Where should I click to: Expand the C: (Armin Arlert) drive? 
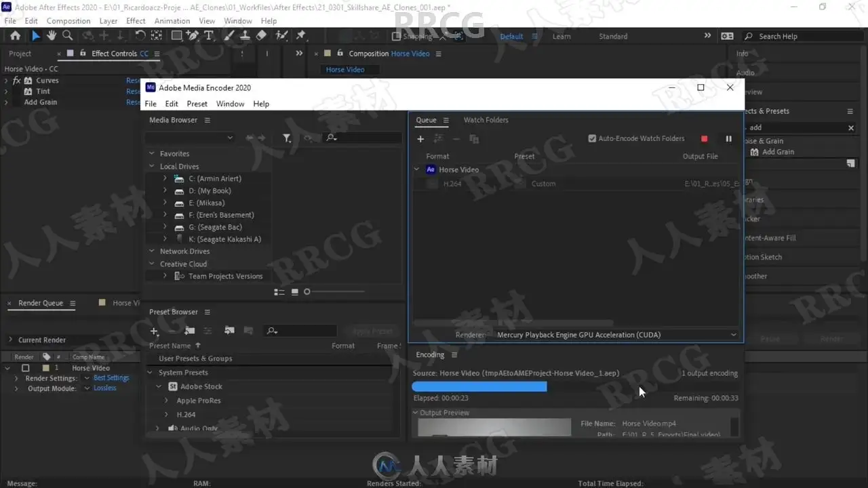165,179
